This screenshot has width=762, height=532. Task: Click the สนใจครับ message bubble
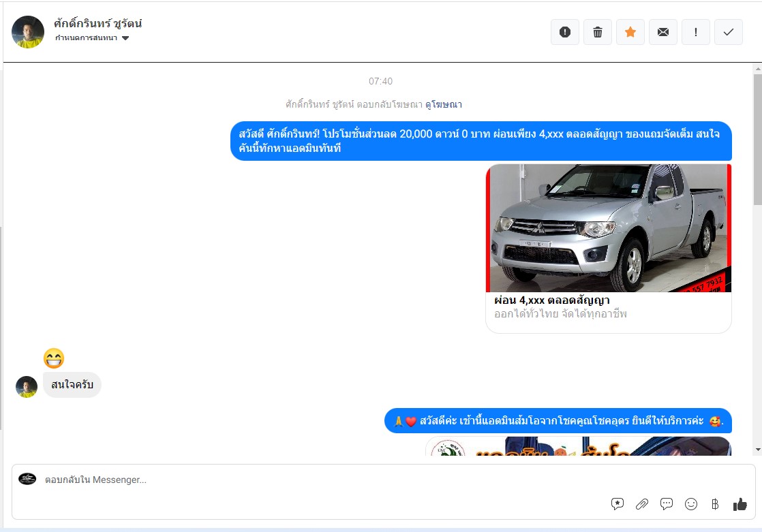[72, 386]
